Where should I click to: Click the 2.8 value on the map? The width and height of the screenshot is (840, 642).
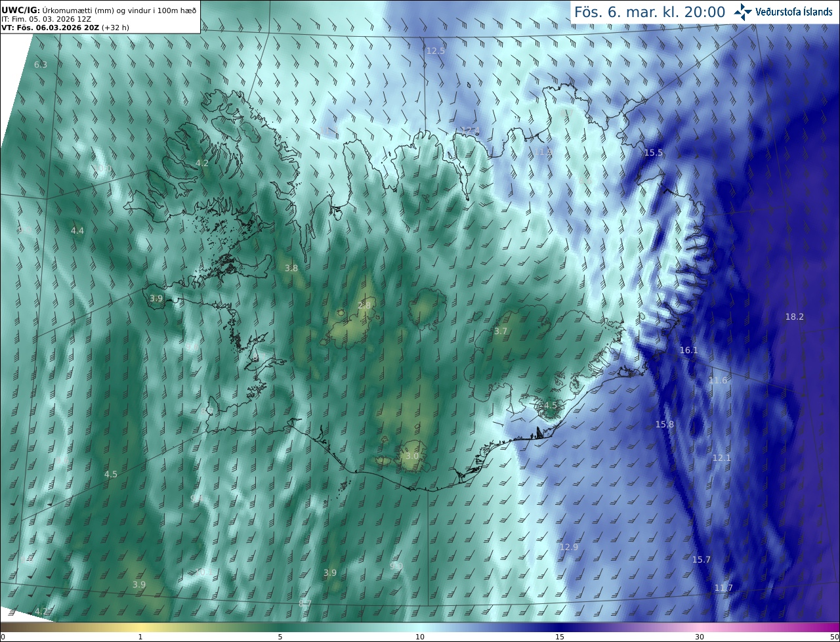[x=365, y=305]
